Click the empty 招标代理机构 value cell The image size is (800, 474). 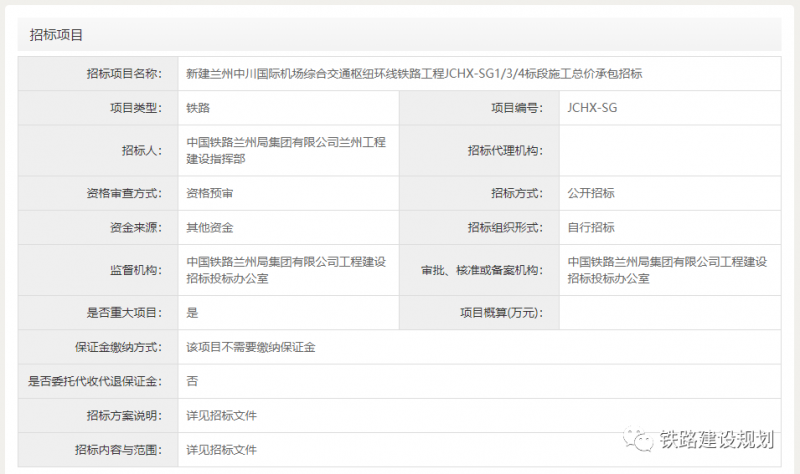(669, 151)
